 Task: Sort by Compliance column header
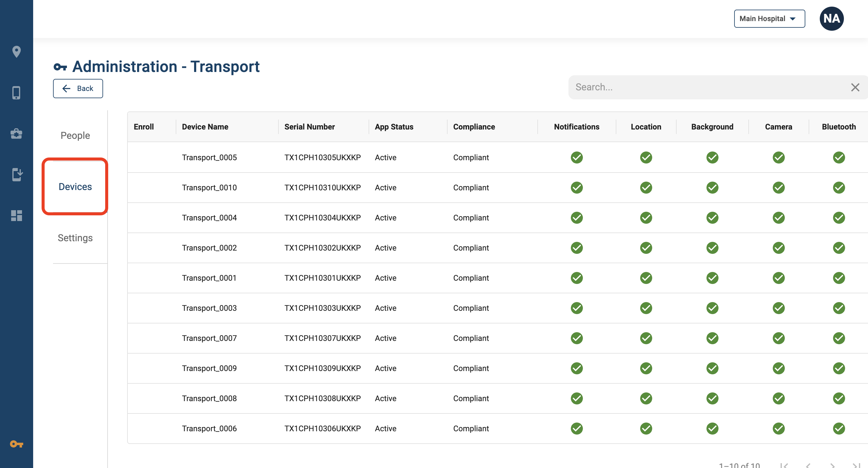pyautogui.click(x=474, y=126)
